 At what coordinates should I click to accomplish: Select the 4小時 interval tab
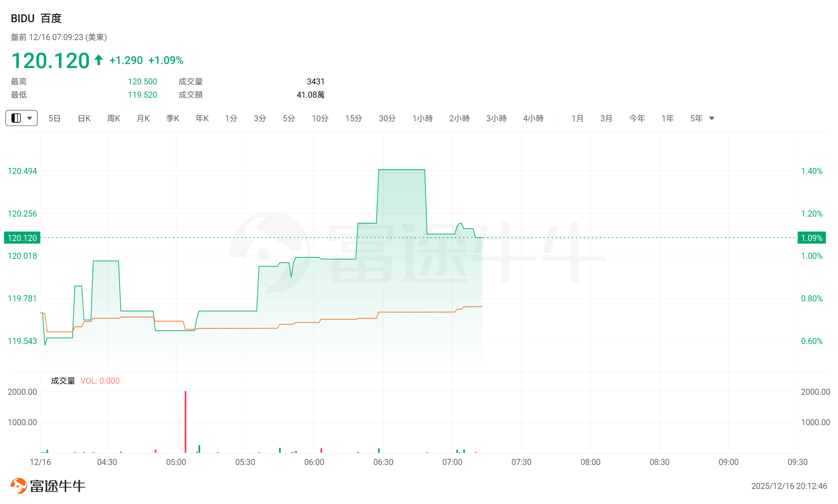pyautogui.click(x=533, y=118)
